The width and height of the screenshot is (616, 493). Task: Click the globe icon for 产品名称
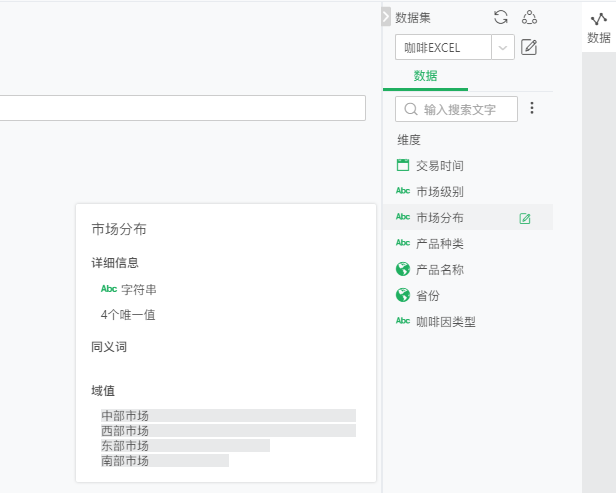[x=403, y=269]
